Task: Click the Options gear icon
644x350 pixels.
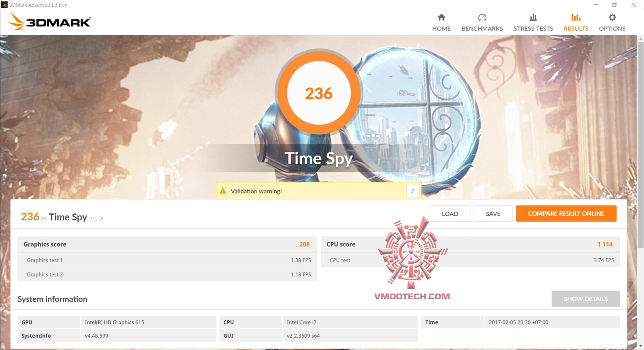Action: tap(612, 17)
